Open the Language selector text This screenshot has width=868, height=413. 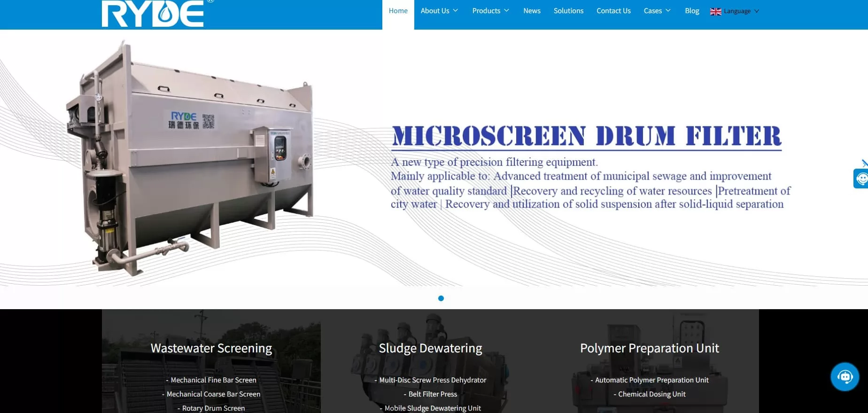[x=737, y=11]
